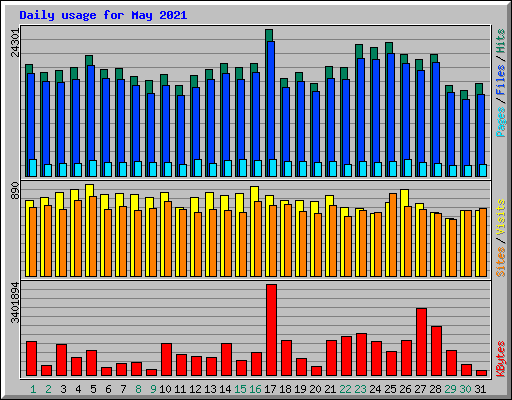This screenshot has width=512, height=400.
Task: Click the day label 28
Action: 435,389
